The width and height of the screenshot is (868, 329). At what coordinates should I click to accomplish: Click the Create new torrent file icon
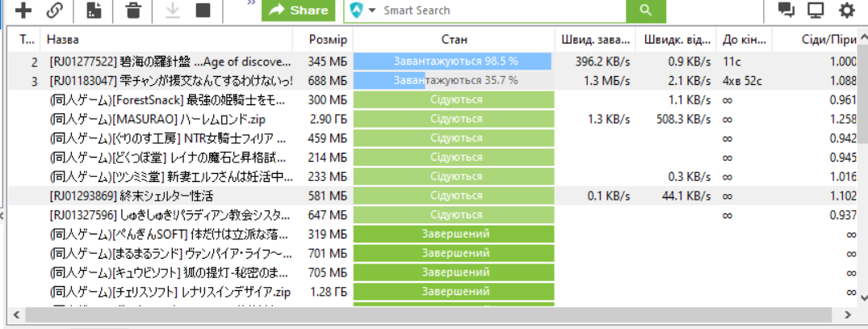click(94, 10)
